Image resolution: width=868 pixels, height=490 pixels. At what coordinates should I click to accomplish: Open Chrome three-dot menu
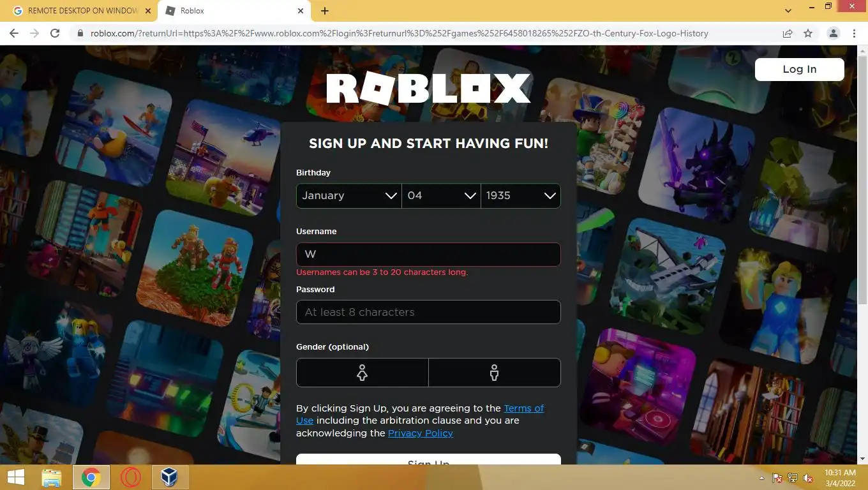point(854,33)
